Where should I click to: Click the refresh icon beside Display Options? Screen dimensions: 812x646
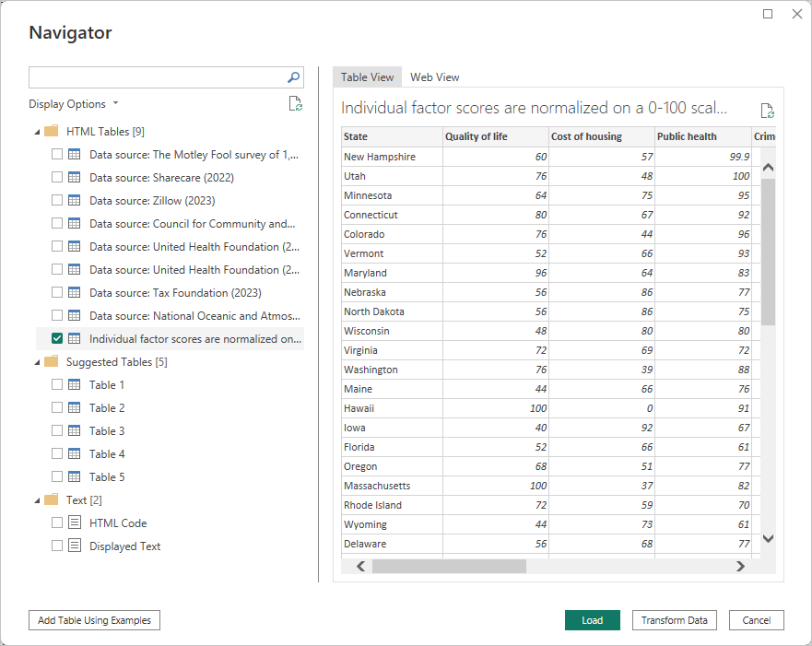(x=295, y=103)
